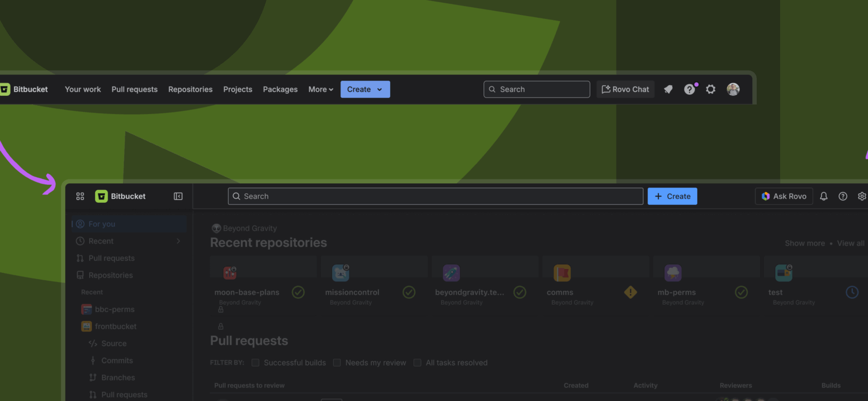Image resolution: width=868 pixels, height=401 pixels.
Task: Expand the Recent sidebar section chevron
Action: coord(177,241)
